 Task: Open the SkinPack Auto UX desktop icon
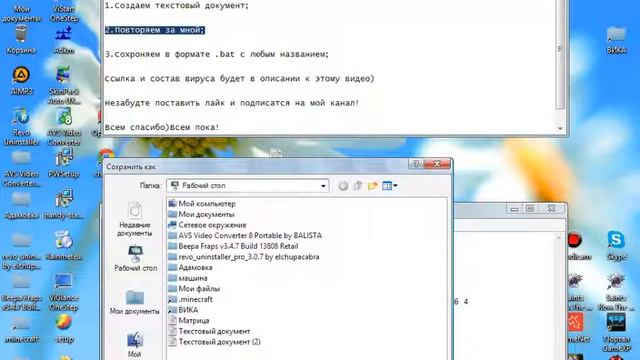[64, 85]
